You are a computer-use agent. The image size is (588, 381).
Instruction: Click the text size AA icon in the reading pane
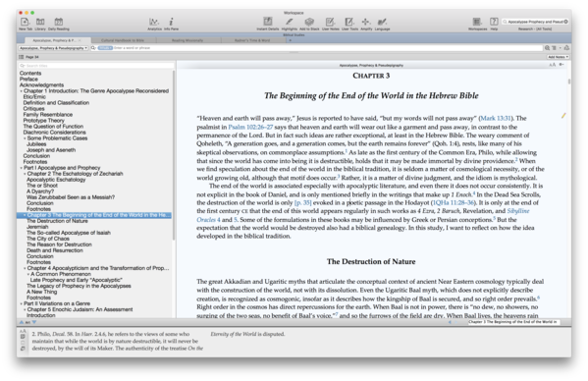click(553, 65)
